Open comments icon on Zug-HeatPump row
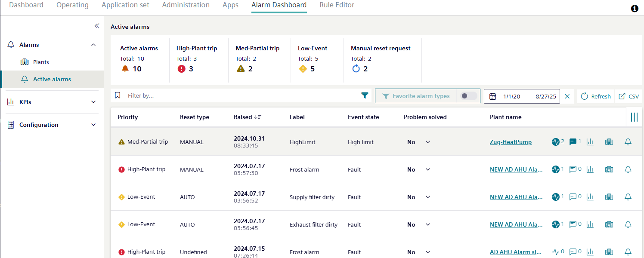Image resolution: width=644 pixels, height=258 pixels. click(573, 142)
